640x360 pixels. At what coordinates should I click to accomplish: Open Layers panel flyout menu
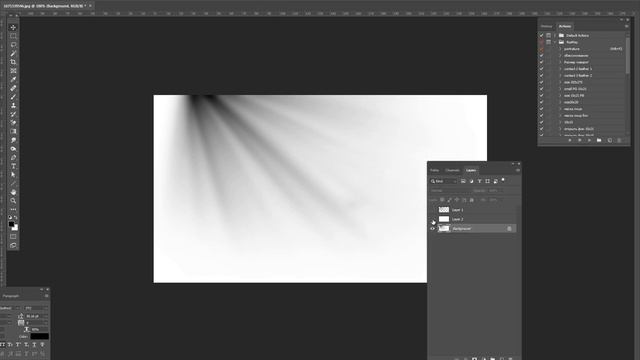(x=518, y=170)
